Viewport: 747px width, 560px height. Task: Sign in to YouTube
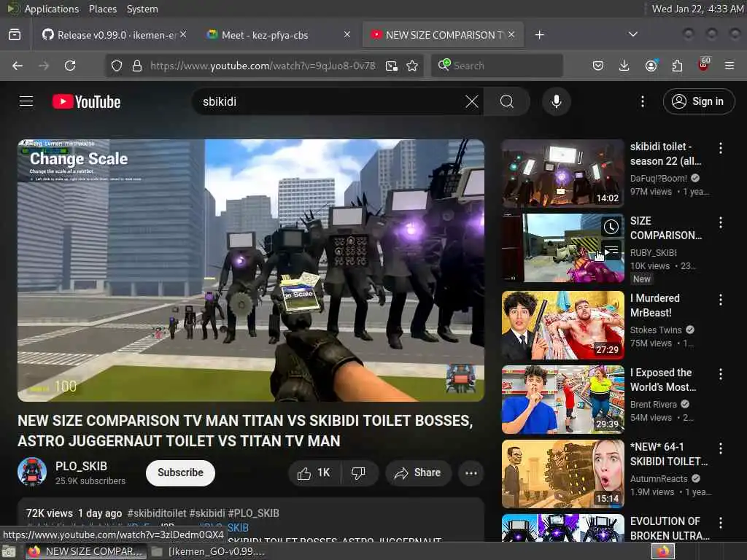click(x=698, y=101)
